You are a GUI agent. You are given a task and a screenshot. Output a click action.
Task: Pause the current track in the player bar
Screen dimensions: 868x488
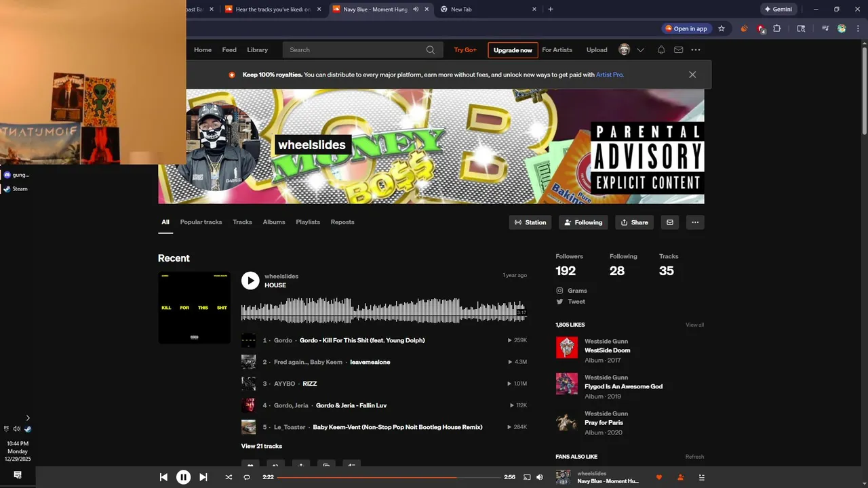tap(183, 477)
